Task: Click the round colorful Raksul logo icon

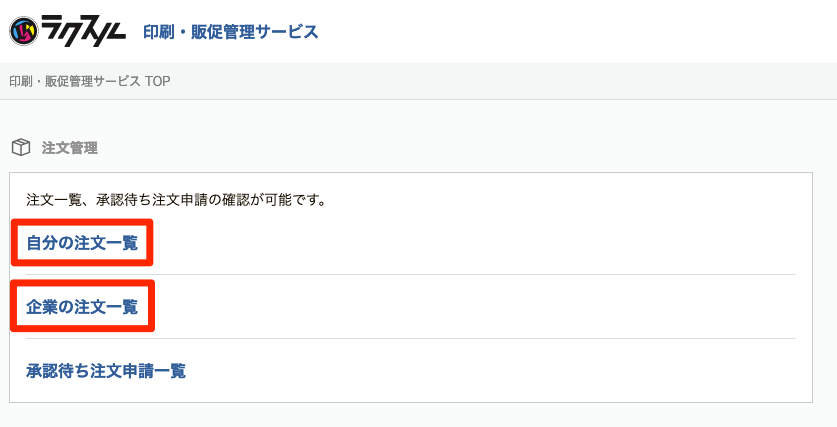Action: [24, 31]
